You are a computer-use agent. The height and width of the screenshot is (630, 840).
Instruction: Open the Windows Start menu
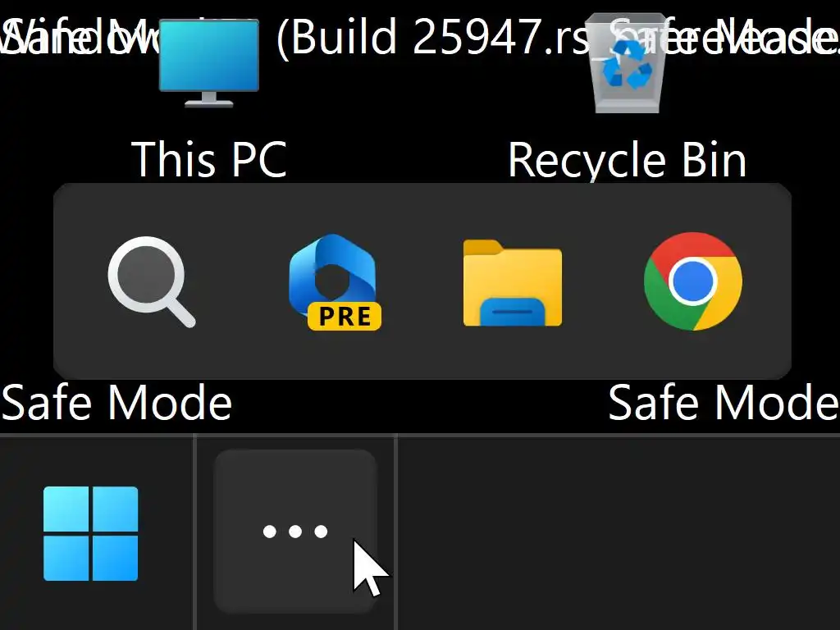click(90, 533)
